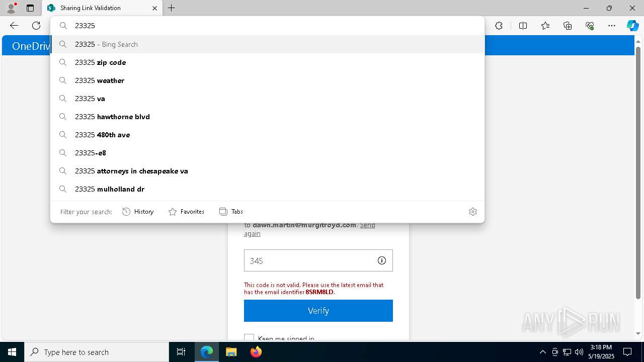The height and width of the screenshot is (362, 644).
Task: Open Windows Start menu
Action: [x=12, y=352]
